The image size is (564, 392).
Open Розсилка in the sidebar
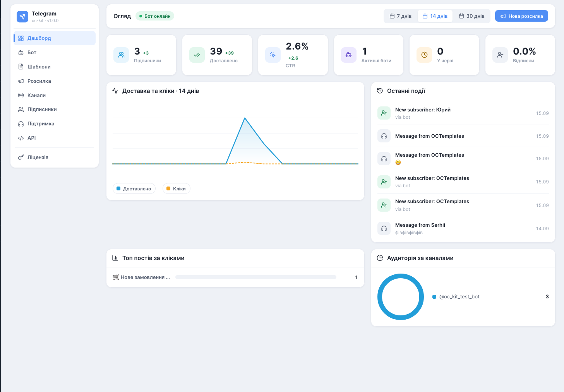click(55, 81)
